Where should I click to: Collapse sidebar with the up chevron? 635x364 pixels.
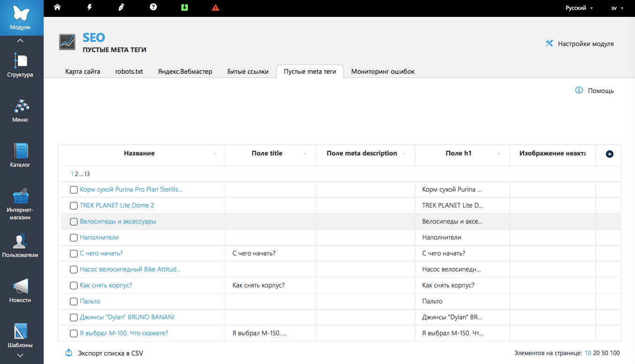(20, 40)
